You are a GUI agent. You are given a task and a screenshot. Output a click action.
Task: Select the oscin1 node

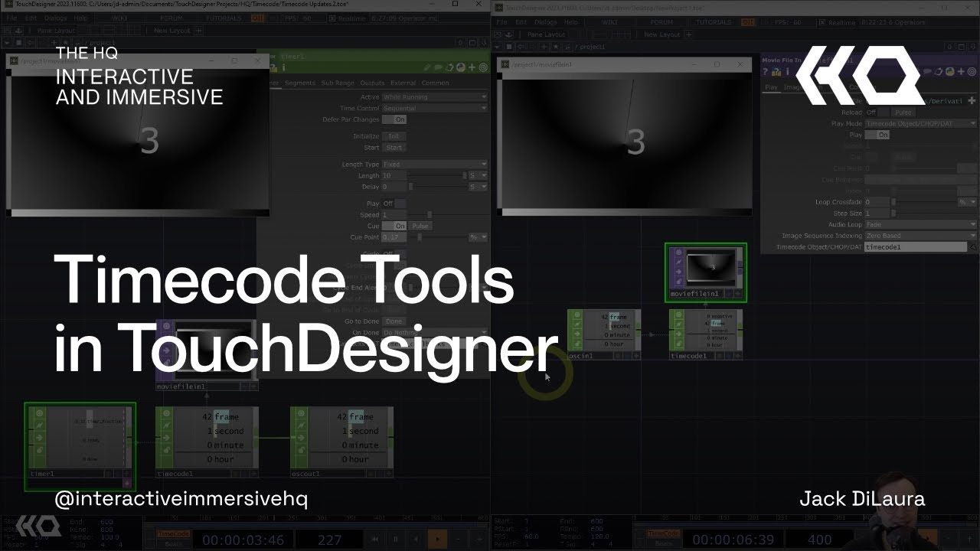604,334
